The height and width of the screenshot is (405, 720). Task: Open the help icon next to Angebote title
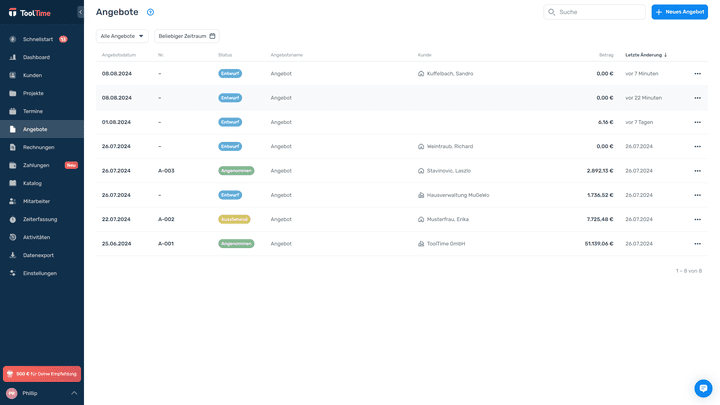tap(150, 12)
